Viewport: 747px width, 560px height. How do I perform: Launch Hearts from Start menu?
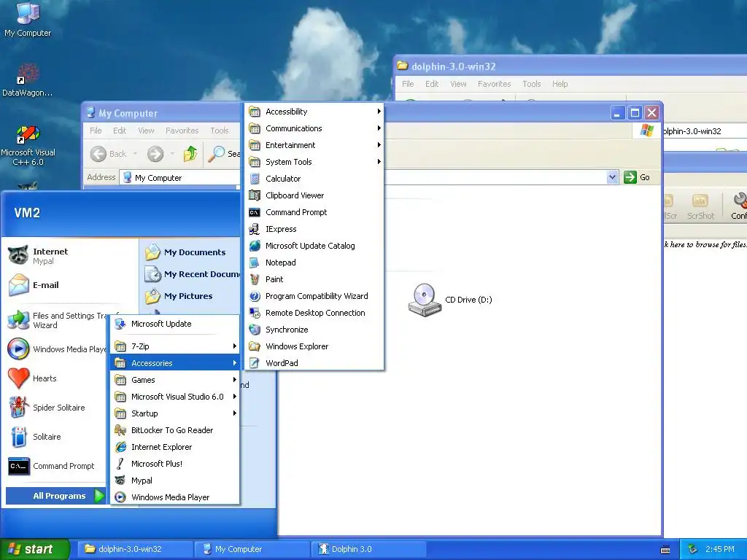tap(56, 378)
